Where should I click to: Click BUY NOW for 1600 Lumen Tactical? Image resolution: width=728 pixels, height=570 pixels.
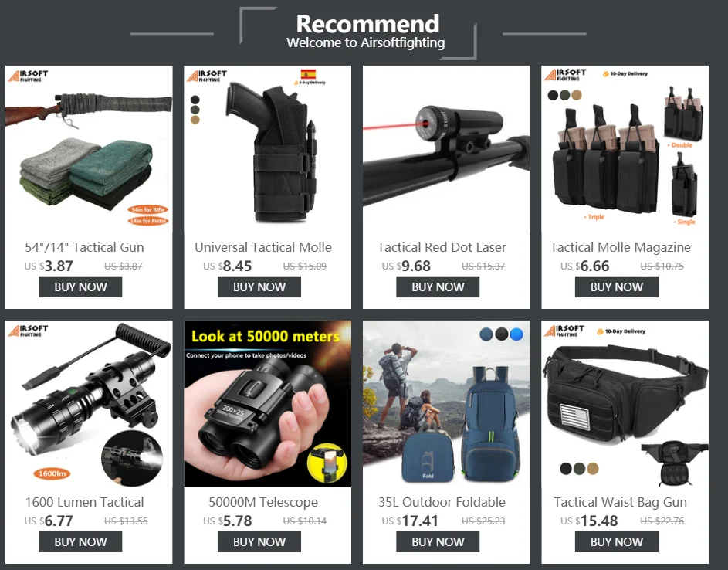80,542
